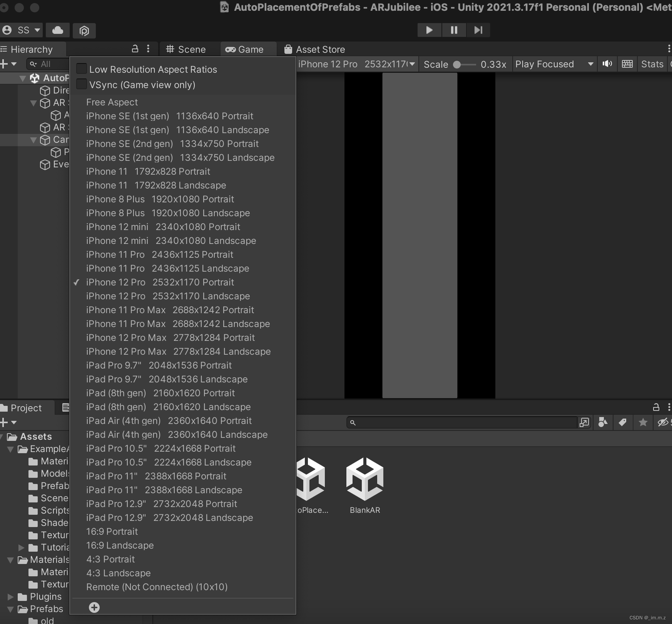Click the keyboard shortcuts icon near Stats
Screen dimensions: 672x624
pos(627,64)
